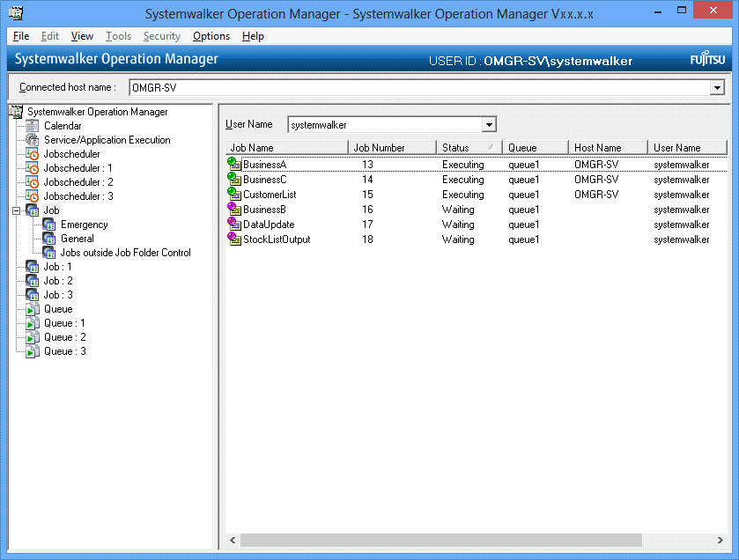The width and height of the screenshot is (739, 560).
Task: Open the Options menu
Action: (x=211, y=36)
